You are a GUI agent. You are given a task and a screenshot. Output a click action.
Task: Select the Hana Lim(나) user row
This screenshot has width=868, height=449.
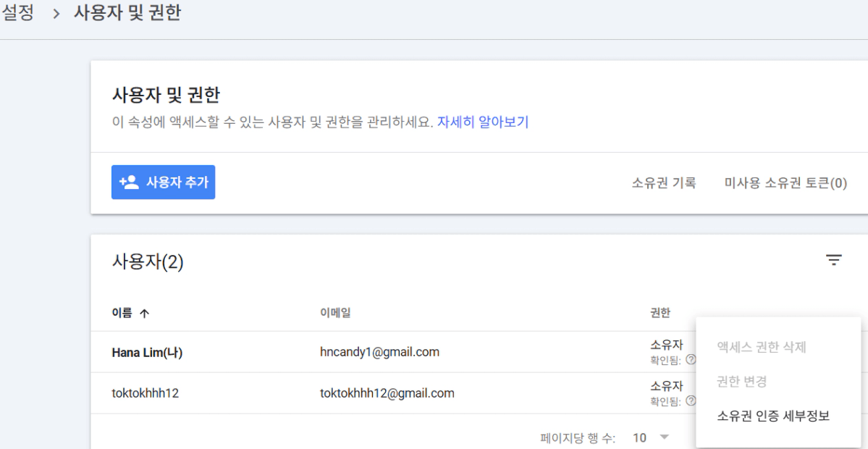tap(146, 353)
